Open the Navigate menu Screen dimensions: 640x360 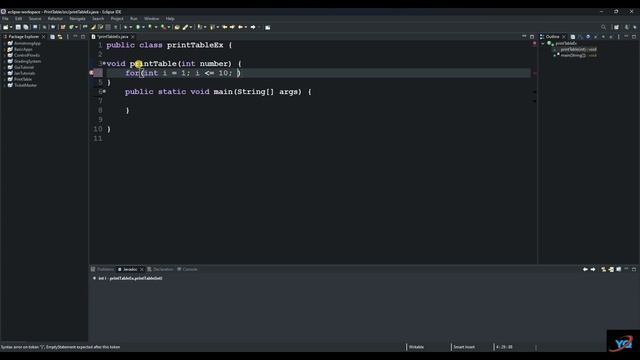point(77,19)
